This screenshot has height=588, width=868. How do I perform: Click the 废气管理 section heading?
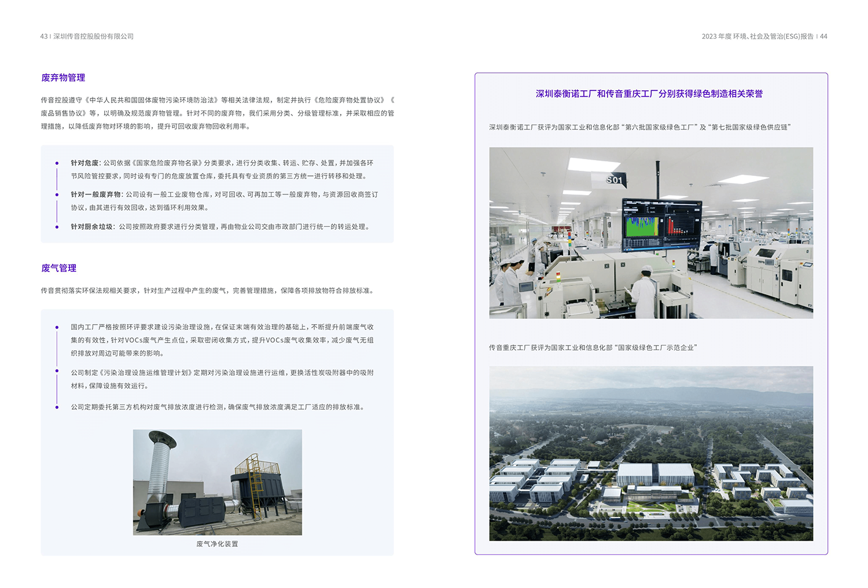point(59,268)
